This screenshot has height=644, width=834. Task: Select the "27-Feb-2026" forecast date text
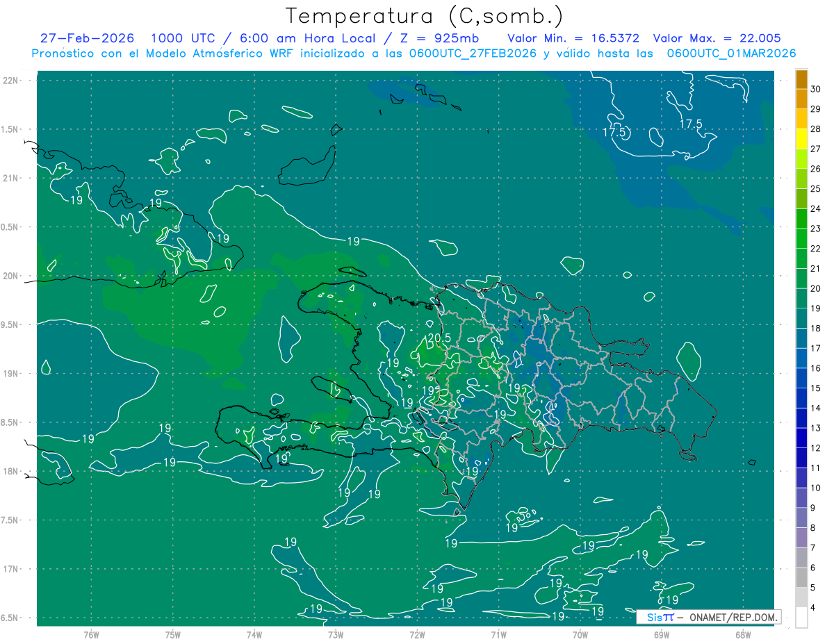point(87,38)
